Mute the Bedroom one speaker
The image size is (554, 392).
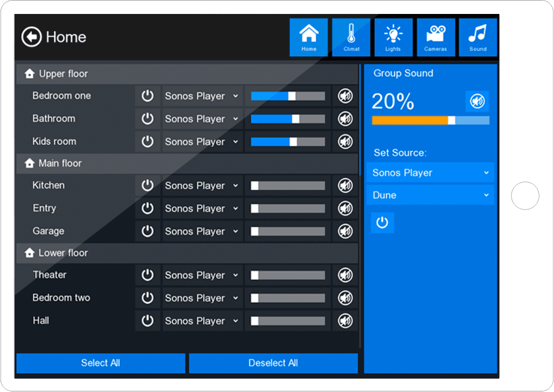coord(345,96)
